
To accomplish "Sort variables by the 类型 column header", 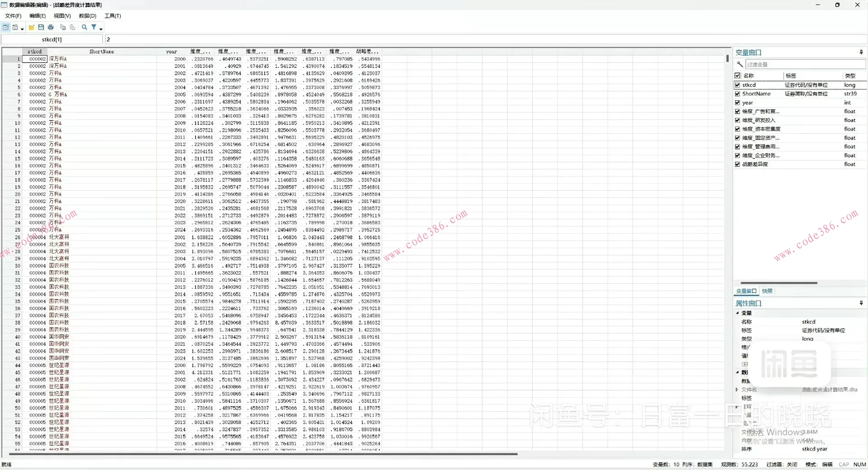I will pyautogui.click(x=854, y=75).
